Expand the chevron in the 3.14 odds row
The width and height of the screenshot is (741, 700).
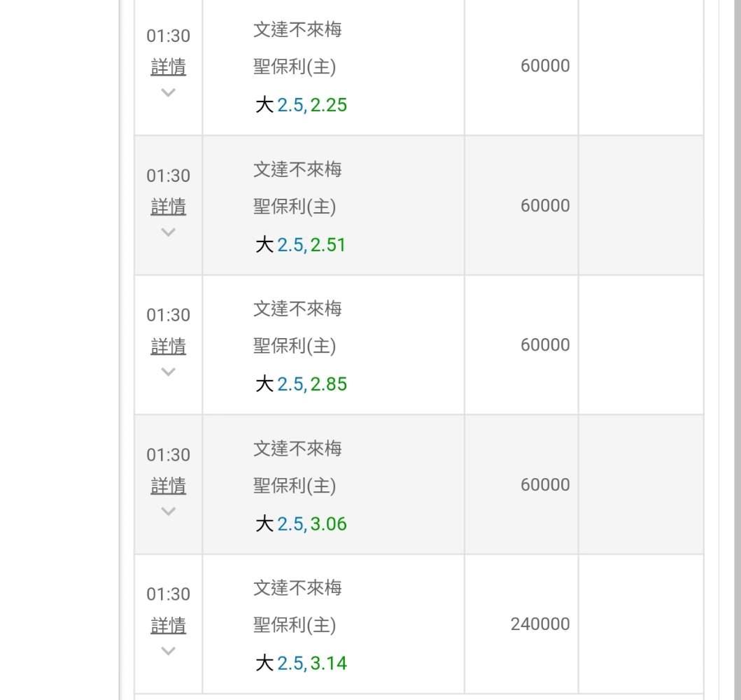click(x=168, y=651)
